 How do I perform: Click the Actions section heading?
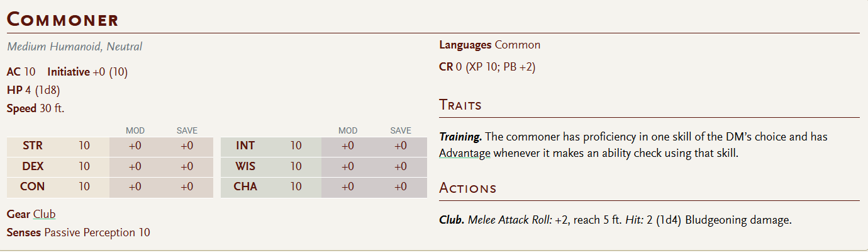[467, 188]
